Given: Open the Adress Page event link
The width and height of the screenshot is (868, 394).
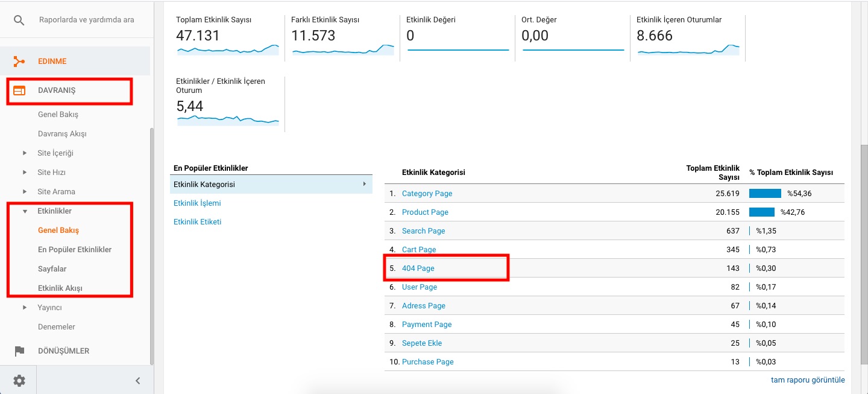Looking at the screenshot, I should [424, 306].
